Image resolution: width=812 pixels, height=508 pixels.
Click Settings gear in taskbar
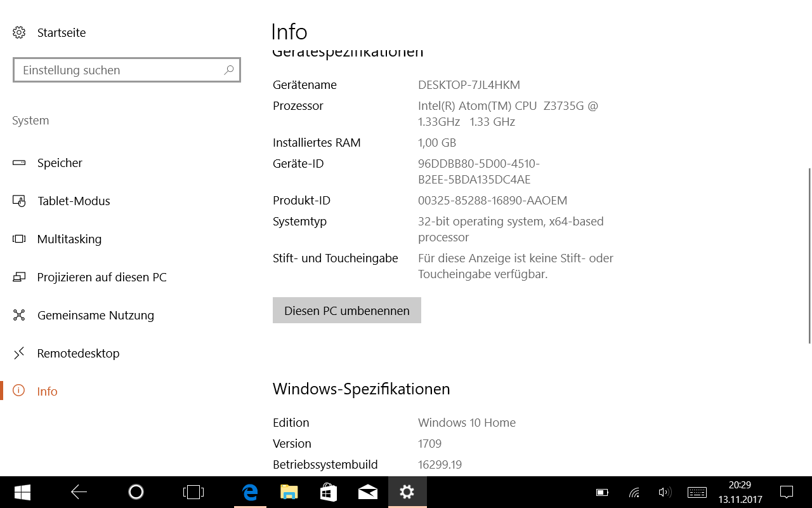tap(407, 492)
